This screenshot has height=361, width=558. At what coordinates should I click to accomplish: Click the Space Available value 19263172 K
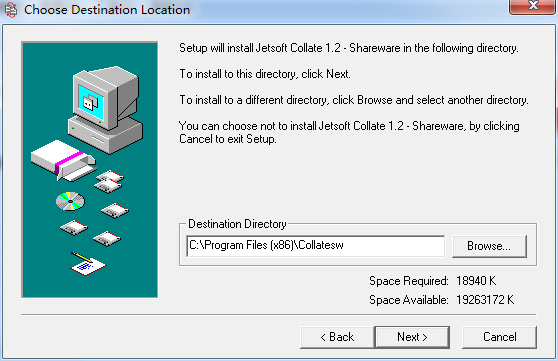pyautogui.click(x=485, y=300)
